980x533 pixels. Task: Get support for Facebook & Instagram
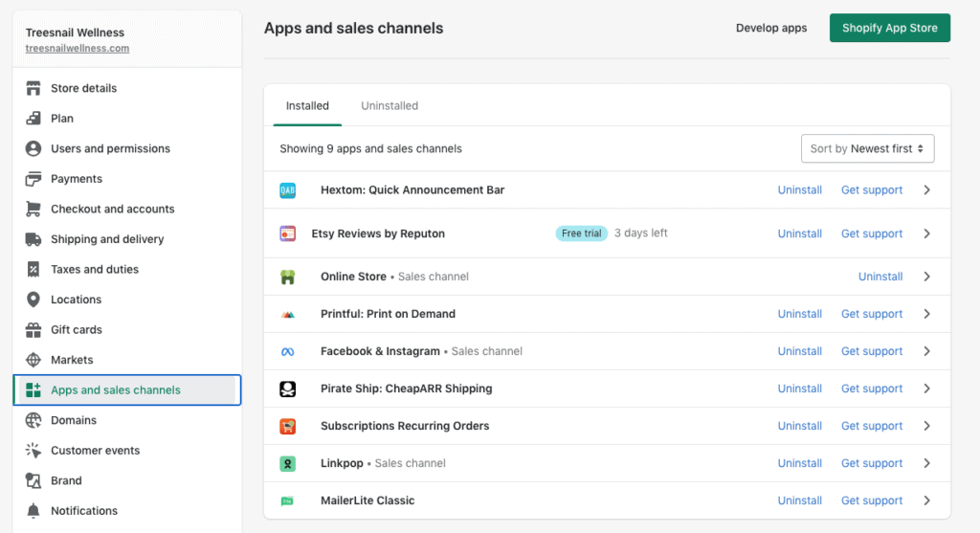(x=871, y=351)
